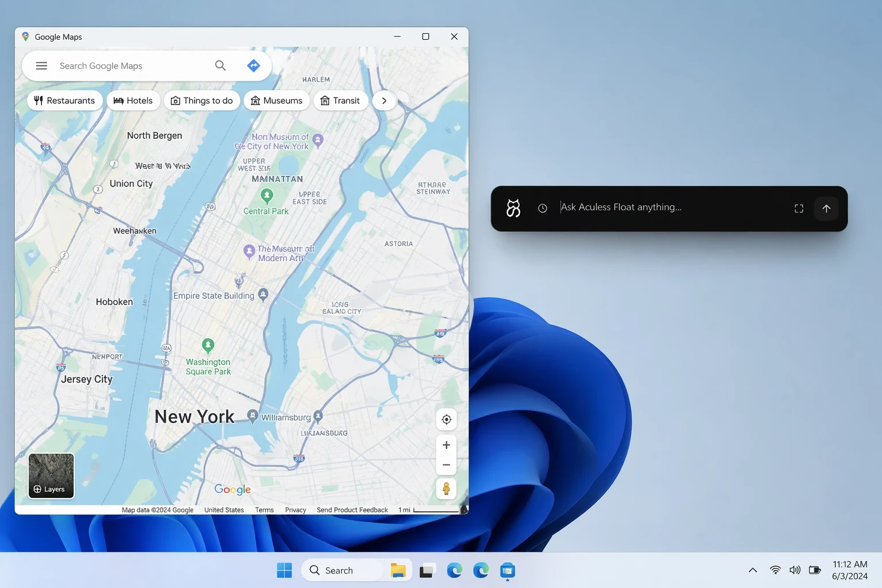
Task: Open the Terms link in the map footer
Action: pos(264,510)
